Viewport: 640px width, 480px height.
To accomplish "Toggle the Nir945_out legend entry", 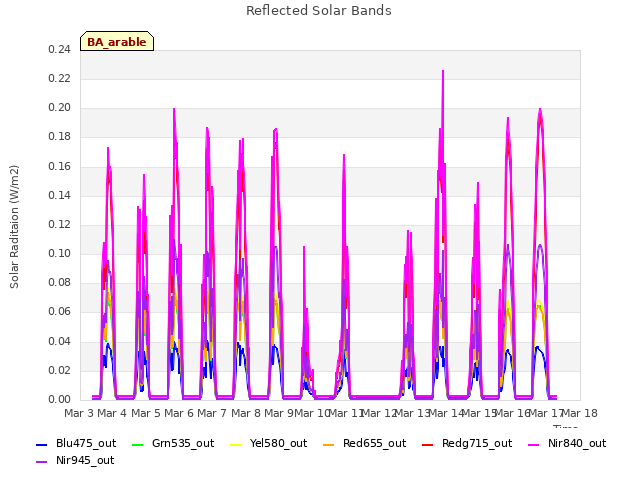I will [x=75, y=460].
